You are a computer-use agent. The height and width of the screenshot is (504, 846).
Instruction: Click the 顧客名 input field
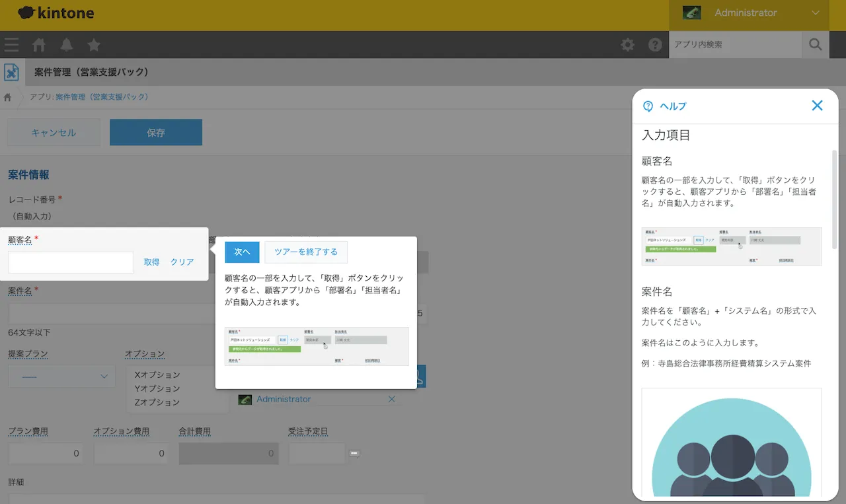point(71,262)
